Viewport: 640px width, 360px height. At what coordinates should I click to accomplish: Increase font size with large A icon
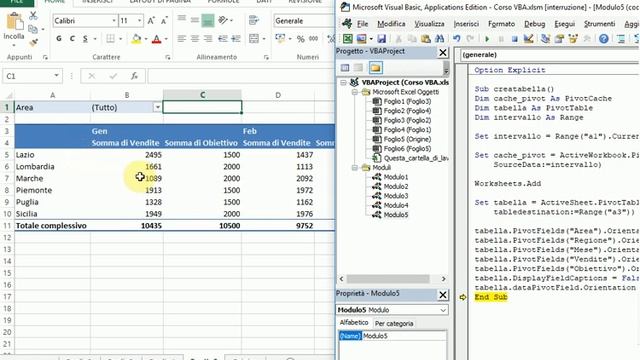click(x=151, y=20)
